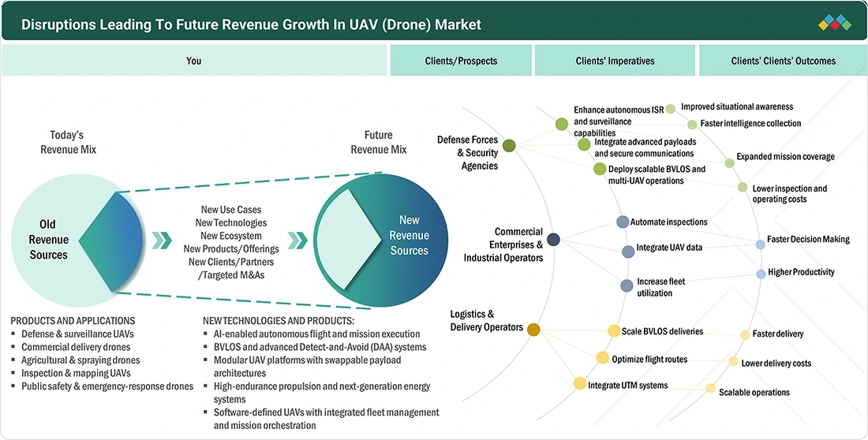Select the "Clients' Clients' Outcomes" column header
Image resolution: width=868 pixels, height=440 pixels.
click(784, 61)
